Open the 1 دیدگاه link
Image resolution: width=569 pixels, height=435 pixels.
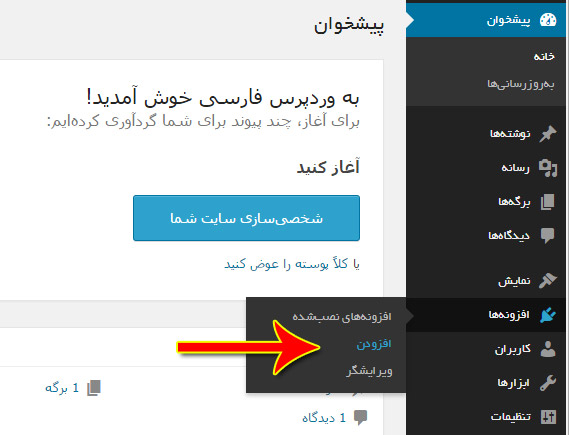pos(324,418)
